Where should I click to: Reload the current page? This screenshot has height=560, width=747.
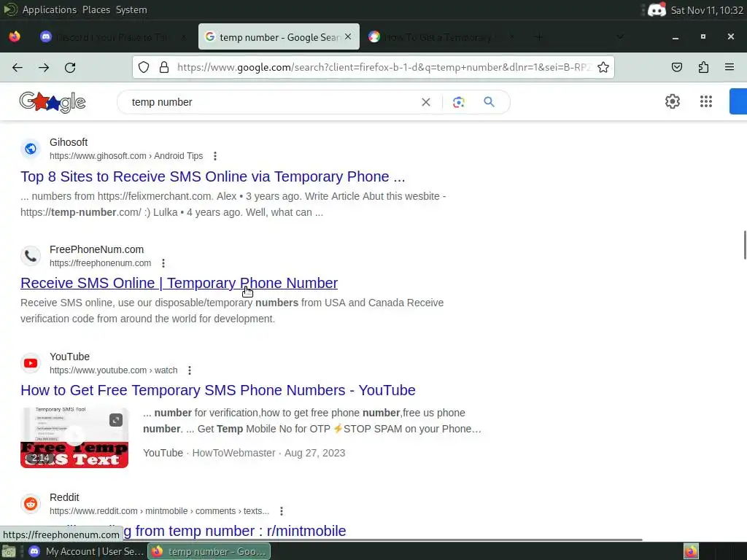(70, 68)
